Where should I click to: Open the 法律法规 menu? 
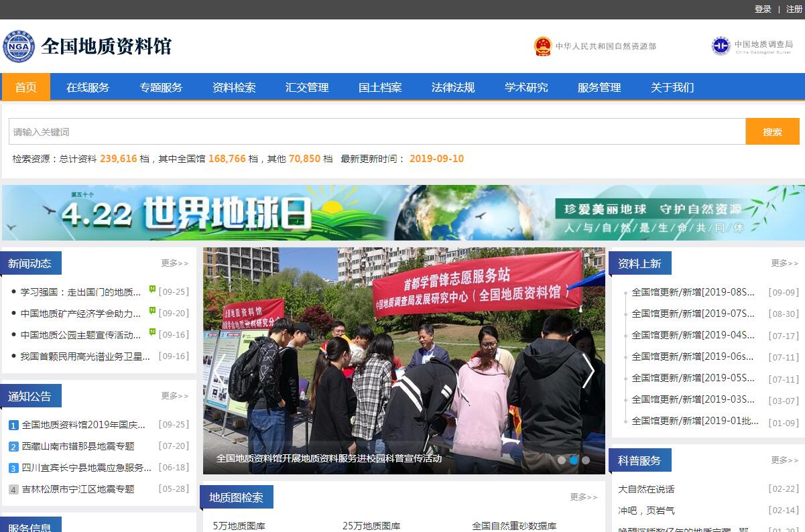[x=453, y=87]
